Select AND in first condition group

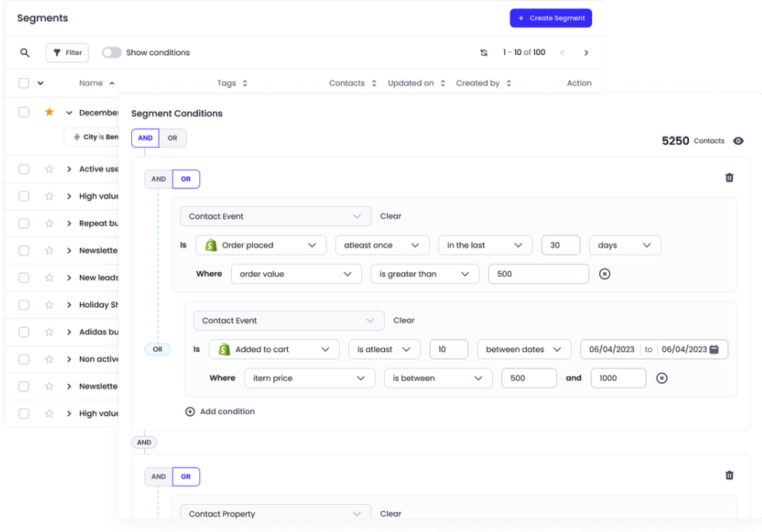click(158, 179)
